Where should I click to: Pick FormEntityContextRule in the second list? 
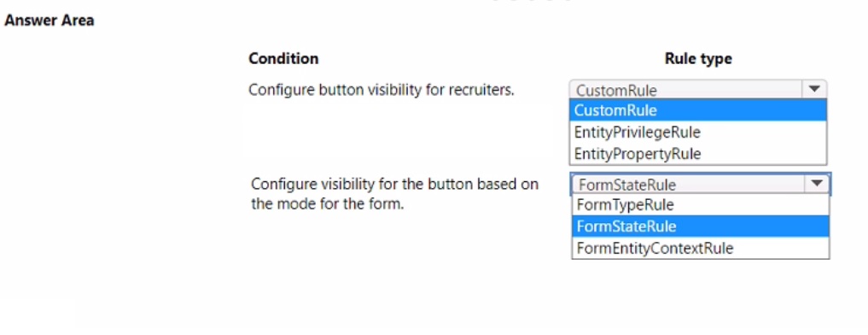click(700, 248)
